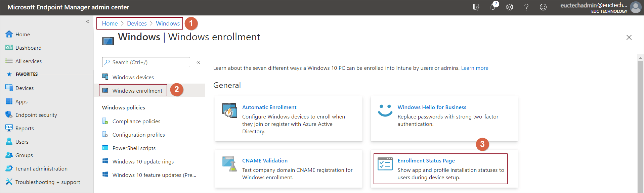Click the Automatic Enrollment card icon
The width and height of the screenshot is (644, 193).
click(229, 110)
